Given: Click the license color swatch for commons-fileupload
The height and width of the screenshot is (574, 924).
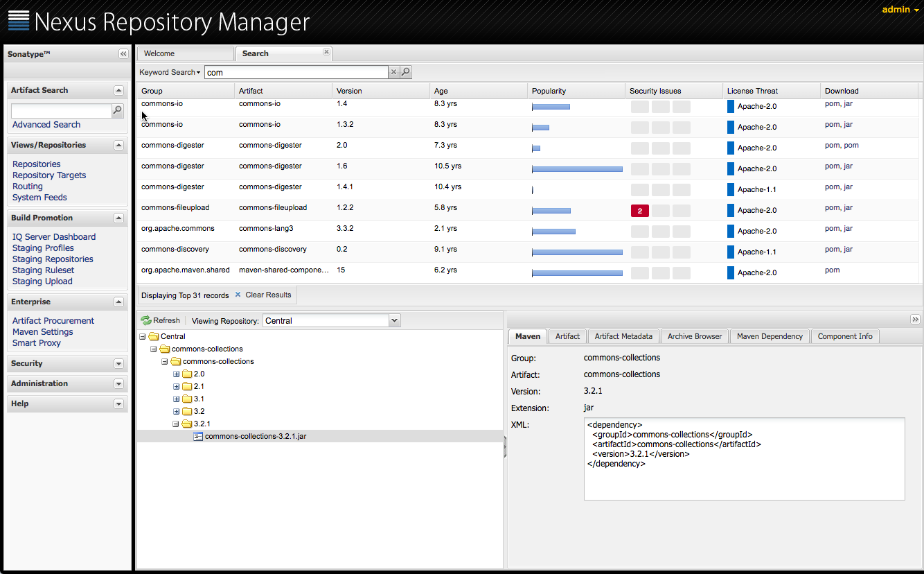Looking at the screenshot, I should tap(730, 210).
